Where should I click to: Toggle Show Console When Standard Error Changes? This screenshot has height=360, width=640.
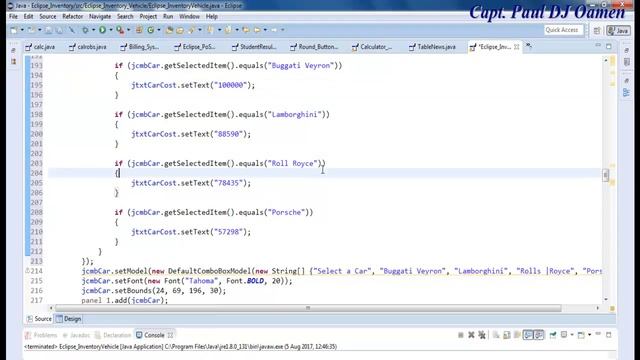539,335
